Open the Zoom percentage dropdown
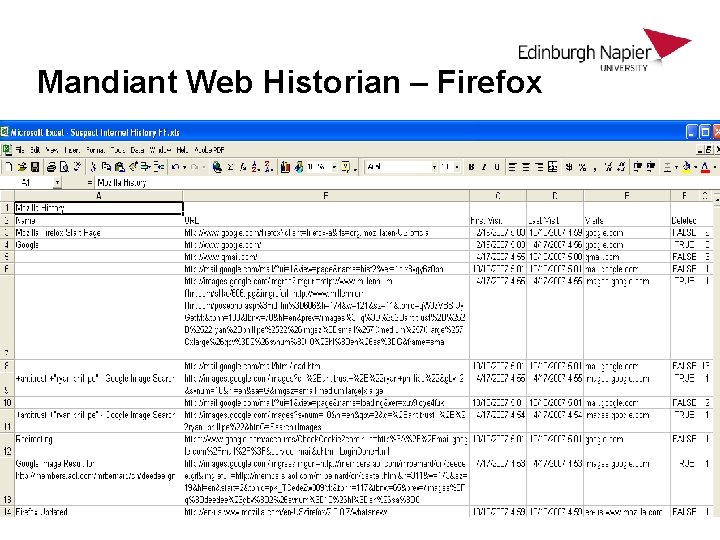Viewport: 720px width, 540px height. tap(334, 167)
